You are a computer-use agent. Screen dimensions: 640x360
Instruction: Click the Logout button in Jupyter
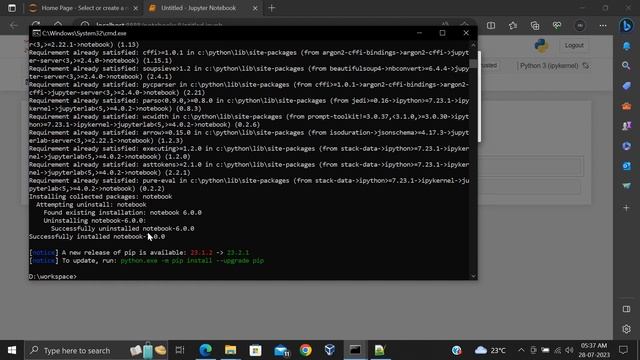coord(573,45)
